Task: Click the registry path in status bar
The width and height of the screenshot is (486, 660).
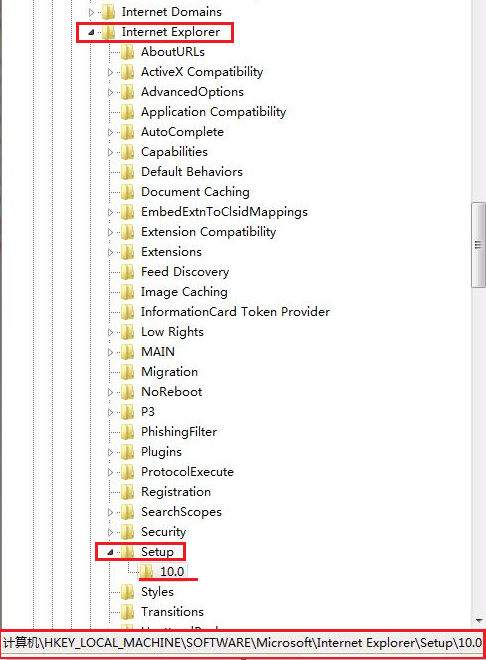Action: tap(242, 643)
